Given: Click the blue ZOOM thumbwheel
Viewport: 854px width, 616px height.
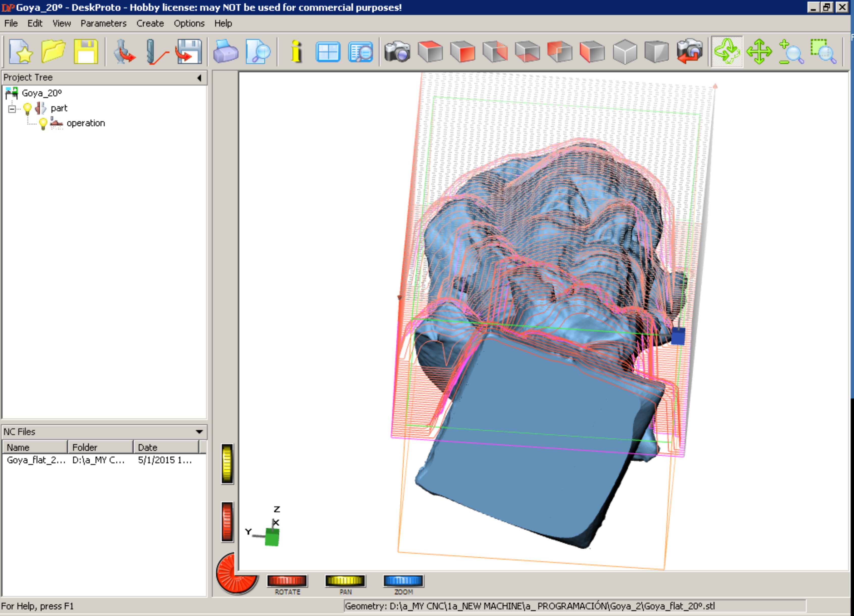Looking at the screenshot, I should click(403, 581).
